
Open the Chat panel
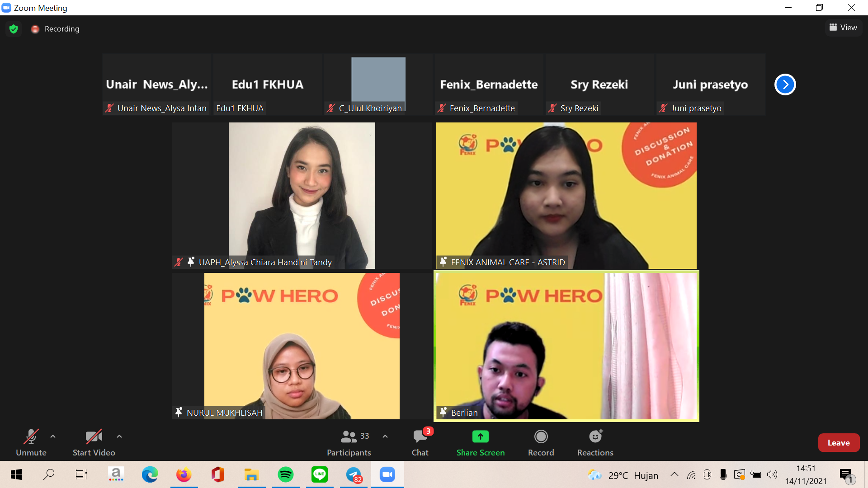pyautogui.click(x=420, y=436)
